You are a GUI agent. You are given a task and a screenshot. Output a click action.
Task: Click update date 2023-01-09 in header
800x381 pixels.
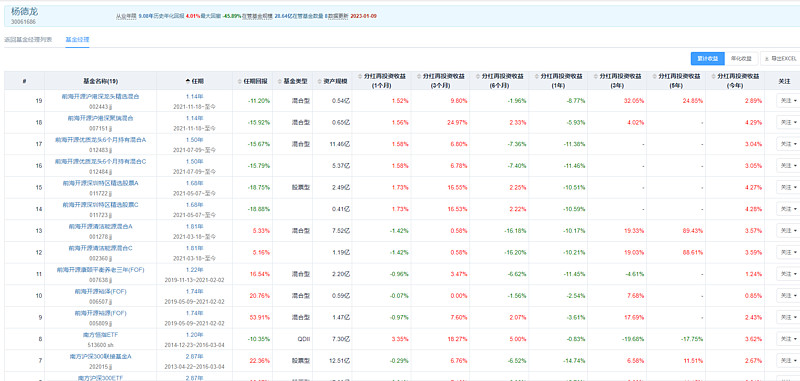click(363, 16)
